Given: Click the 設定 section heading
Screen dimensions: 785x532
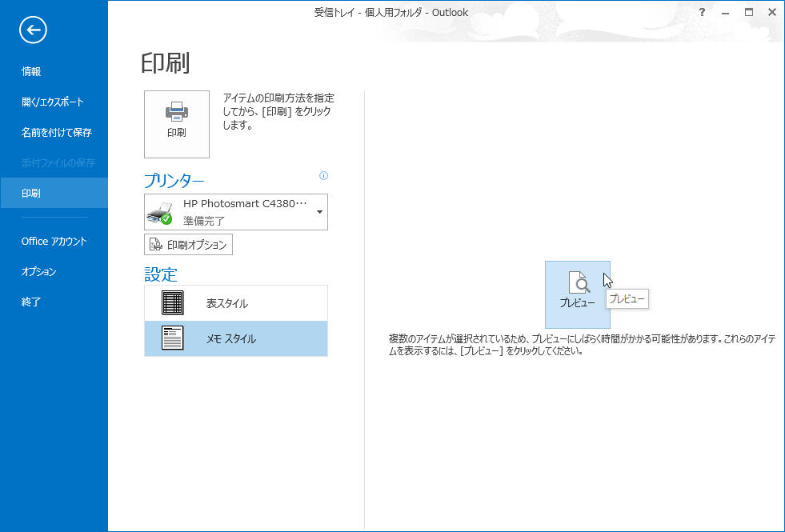Looking at the screenshot, I should click(x=161, y=274).
